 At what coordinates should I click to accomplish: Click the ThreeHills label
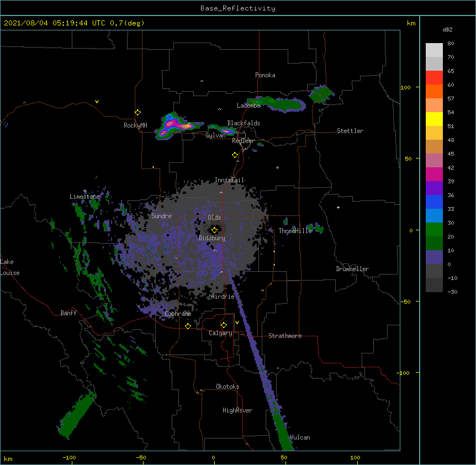pos(295,231)
